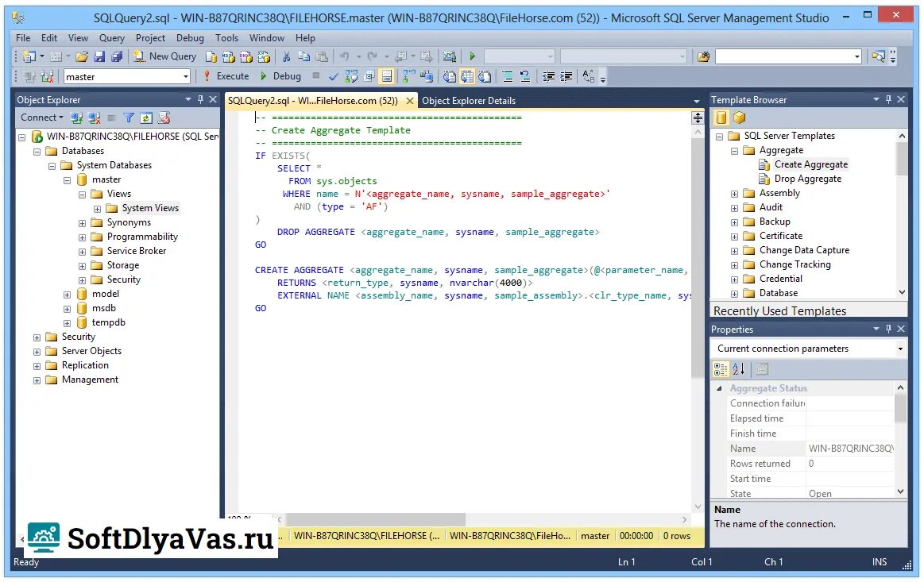
Task: Expand the System Views folder
Action: [97, 209]
